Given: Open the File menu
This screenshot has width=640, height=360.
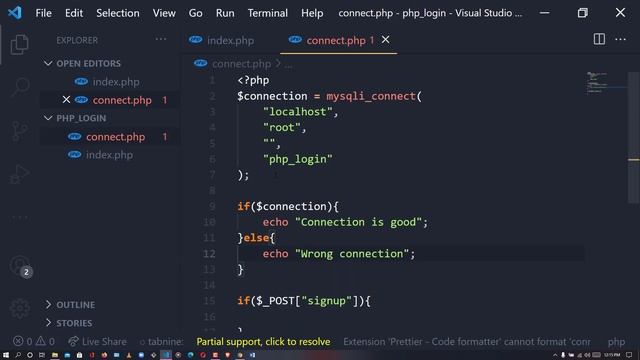Looking at the screenshot, I should coord(43,13).
